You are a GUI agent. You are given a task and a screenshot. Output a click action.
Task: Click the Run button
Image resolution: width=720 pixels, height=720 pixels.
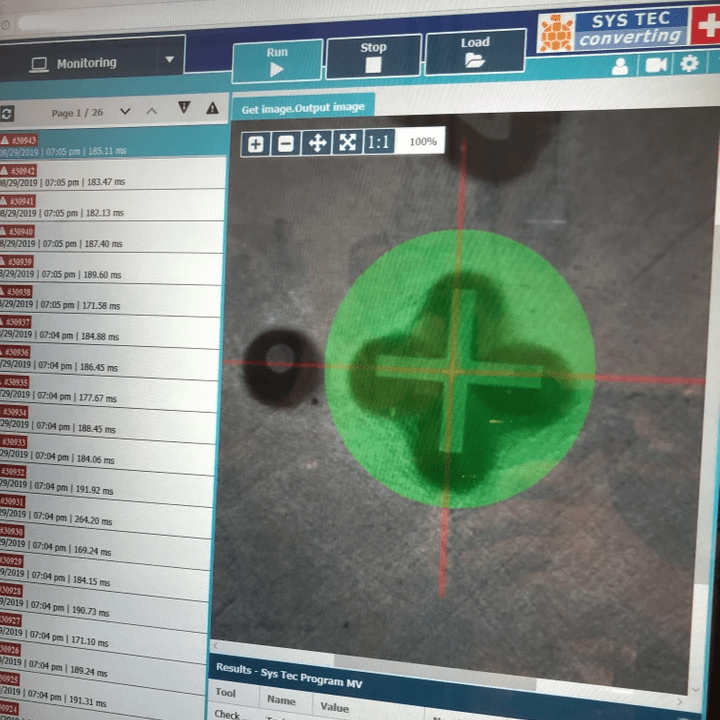277,61
